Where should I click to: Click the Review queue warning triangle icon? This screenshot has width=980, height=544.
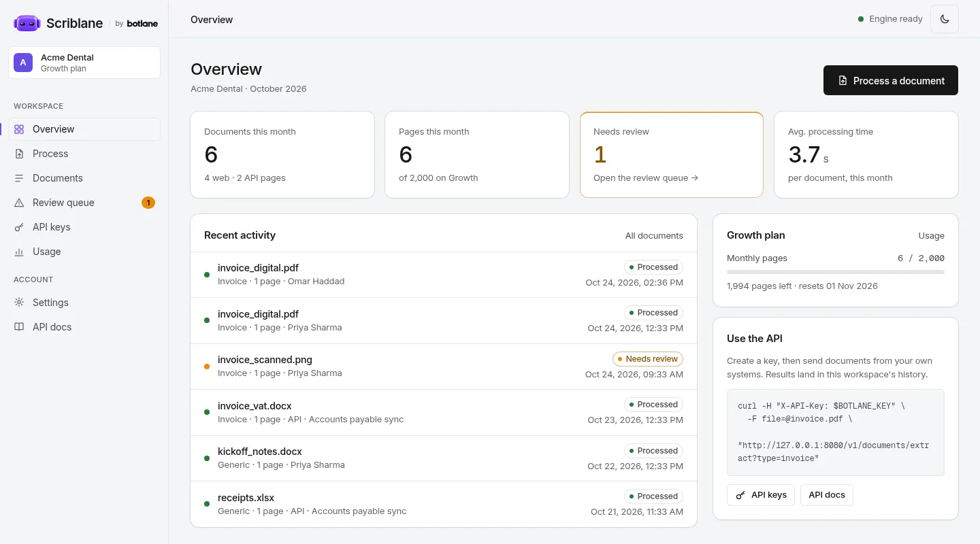[19, 203]
